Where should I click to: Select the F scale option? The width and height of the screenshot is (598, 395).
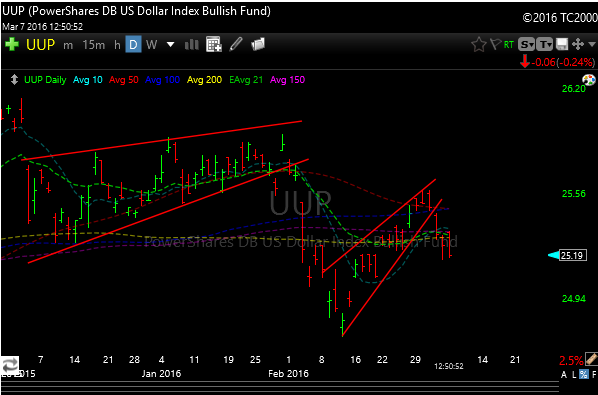pos(594,375)
